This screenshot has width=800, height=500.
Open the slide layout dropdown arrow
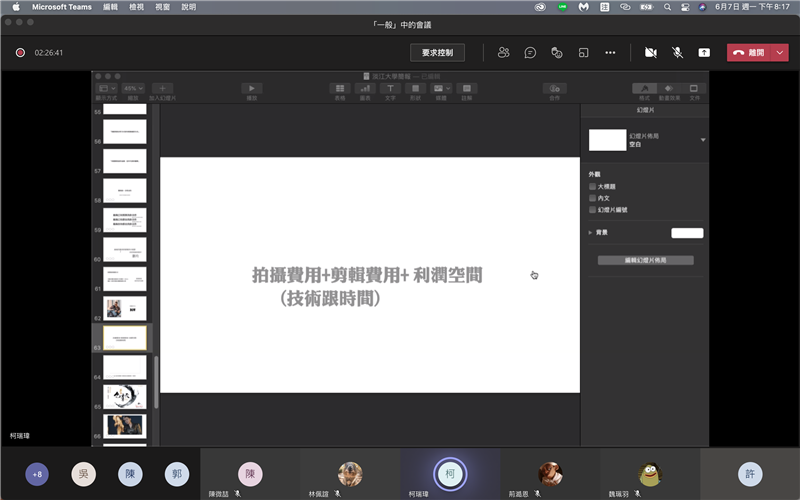coord(702,140)
